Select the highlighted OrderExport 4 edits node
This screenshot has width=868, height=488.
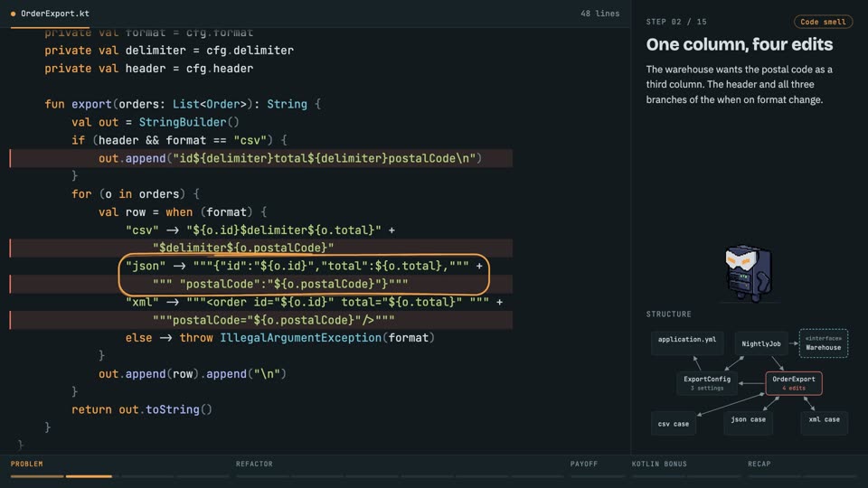pyautogui.click(x=793, y=383)
